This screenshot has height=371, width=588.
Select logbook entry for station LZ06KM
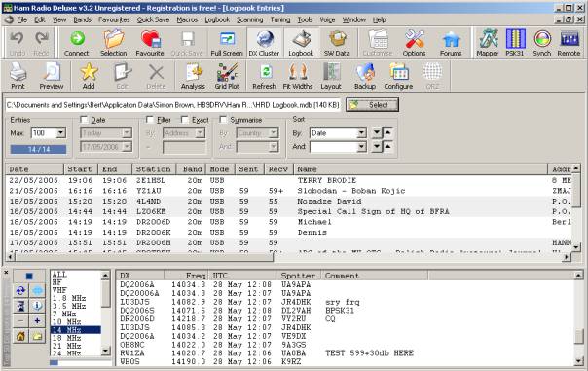coord(289,211)
